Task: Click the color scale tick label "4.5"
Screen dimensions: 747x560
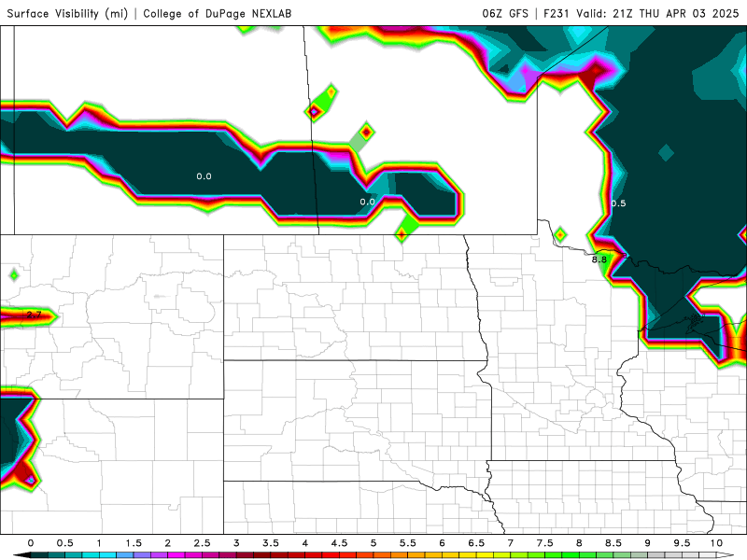Action: click(x=339, y=543)
